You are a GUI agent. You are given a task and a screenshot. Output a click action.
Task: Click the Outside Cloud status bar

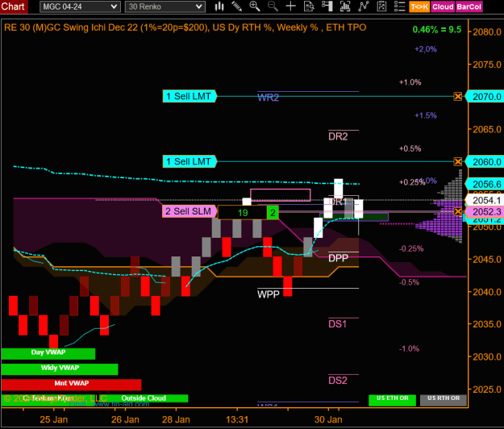tap(144, 398)
